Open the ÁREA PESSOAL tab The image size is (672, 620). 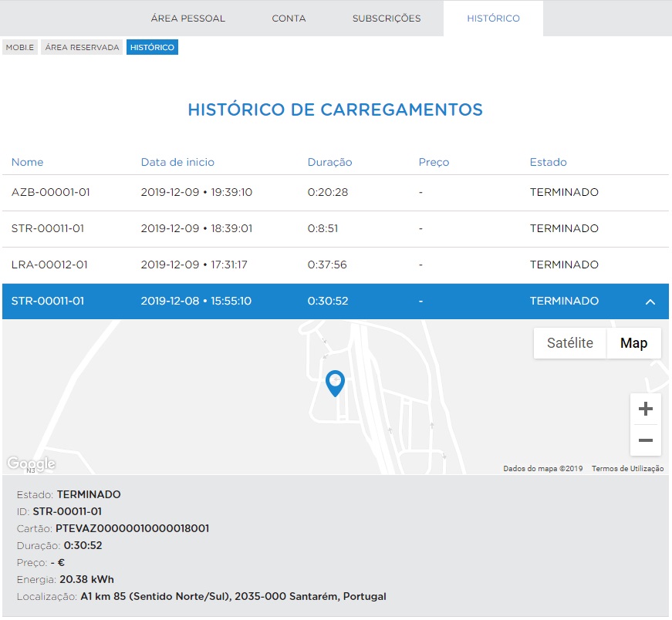pos(187,19)
